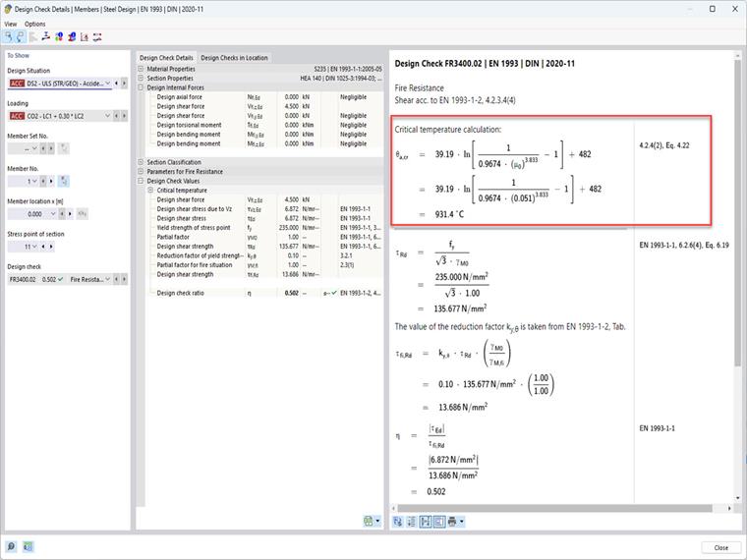Viewport: 747px width, 560px height.
Task: Select the Design shear stress due to Vz row
Action: click(x=264, y=209)
